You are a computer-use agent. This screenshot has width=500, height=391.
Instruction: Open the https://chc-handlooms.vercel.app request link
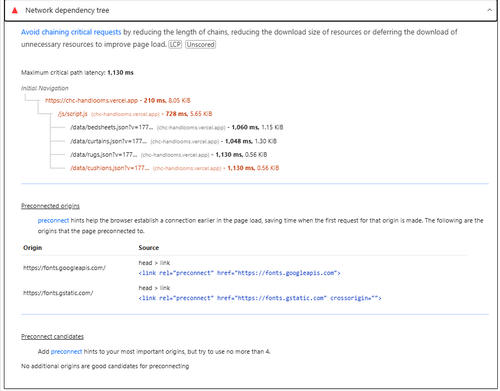[x=91, y=100]
